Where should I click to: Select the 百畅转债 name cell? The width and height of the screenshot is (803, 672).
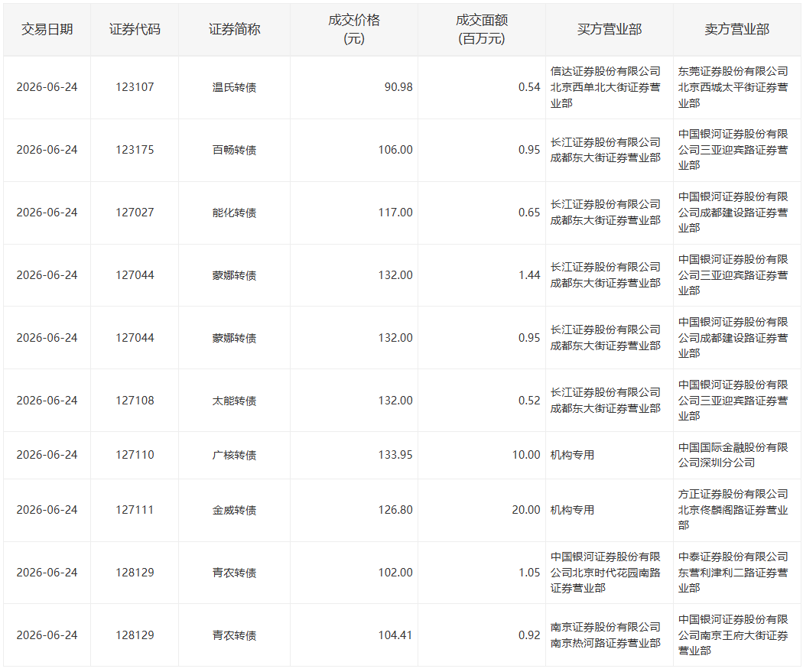click(235, 150)
